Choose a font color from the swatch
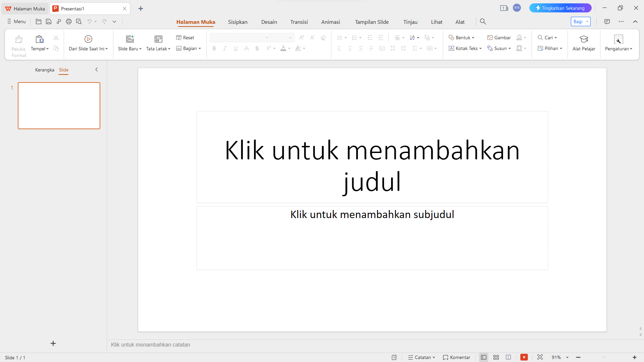Viewport: 644px width, 362px height. pos(284,48)
